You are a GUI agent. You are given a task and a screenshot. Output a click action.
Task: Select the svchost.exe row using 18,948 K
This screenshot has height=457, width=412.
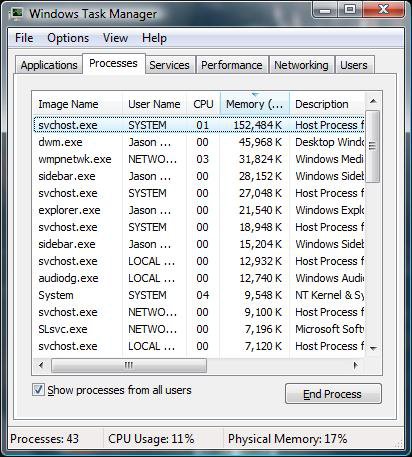pos(199,227)
